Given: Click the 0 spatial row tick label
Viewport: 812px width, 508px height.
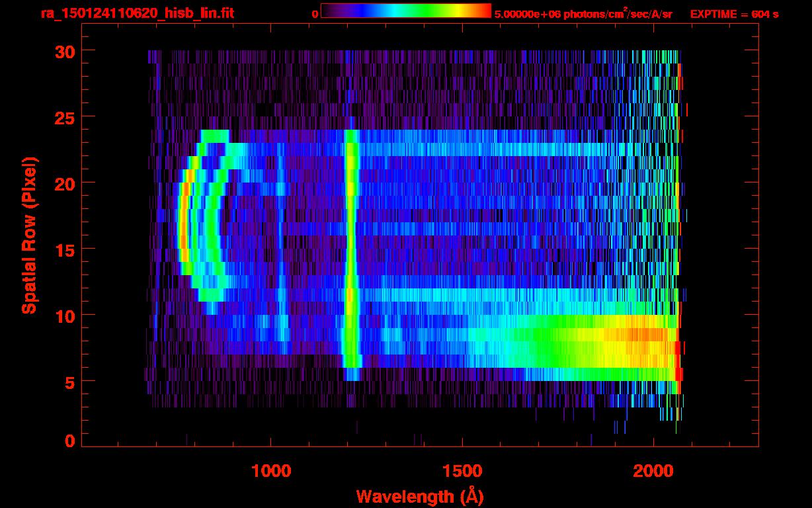Looking at the screenshot, I should pyautogui.click(x=70, y=441).
